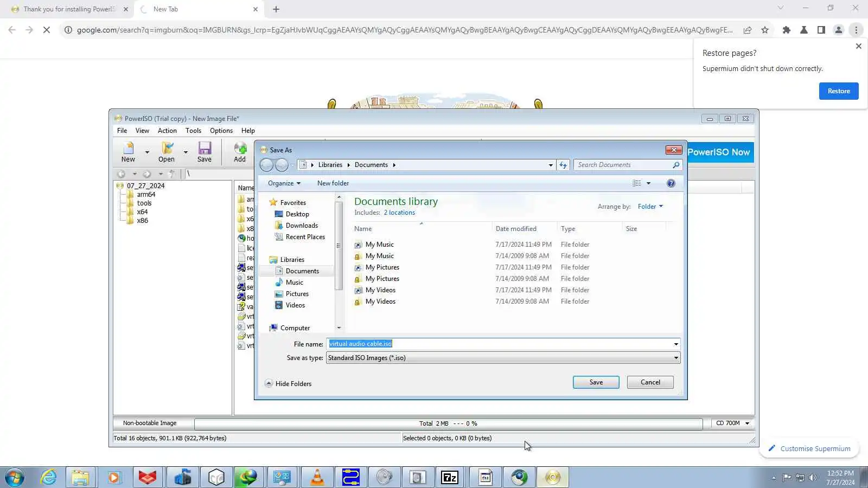Click the Back arrow in Save As dialog
Image resolution: width=868 pixels, height=488 pixels.
coord(266,165)
